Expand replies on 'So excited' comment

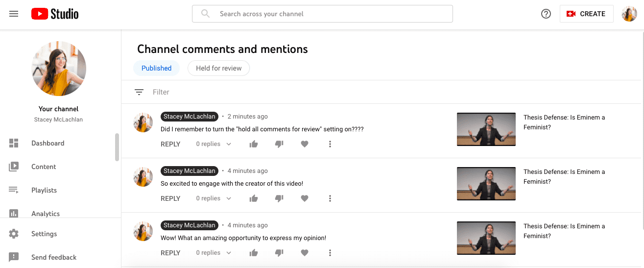214,198
